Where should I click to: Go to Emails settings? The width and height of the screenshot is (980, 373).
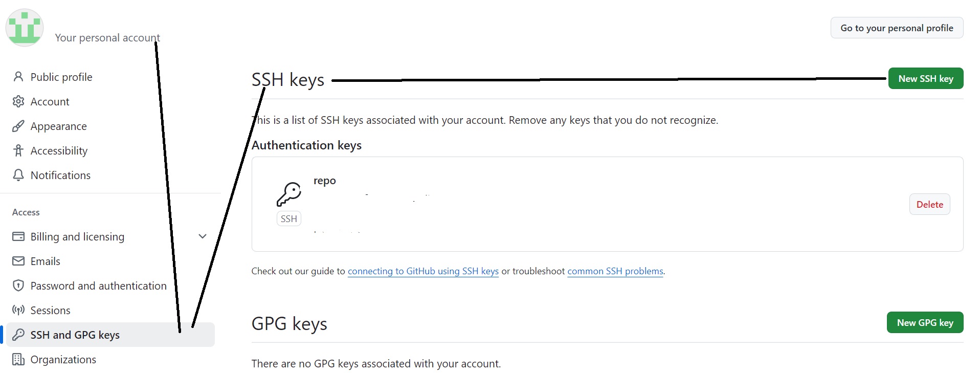[45, 261]
